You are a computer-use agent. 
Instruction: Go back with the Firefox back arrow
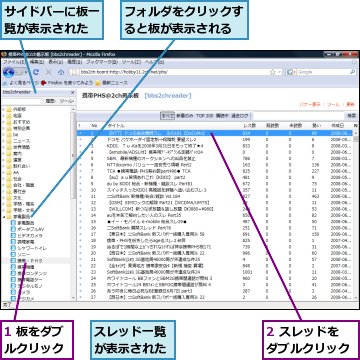click(8, 72)
